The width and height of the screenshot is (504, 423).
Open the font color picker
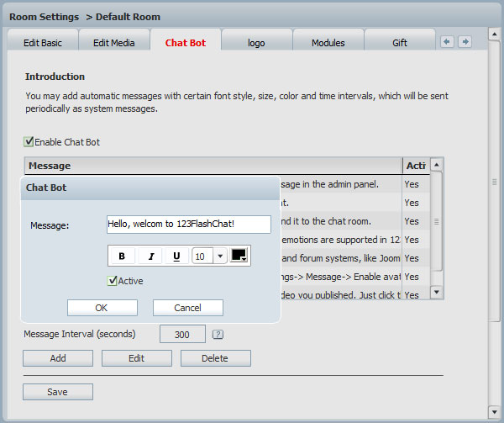coord(239,256)
